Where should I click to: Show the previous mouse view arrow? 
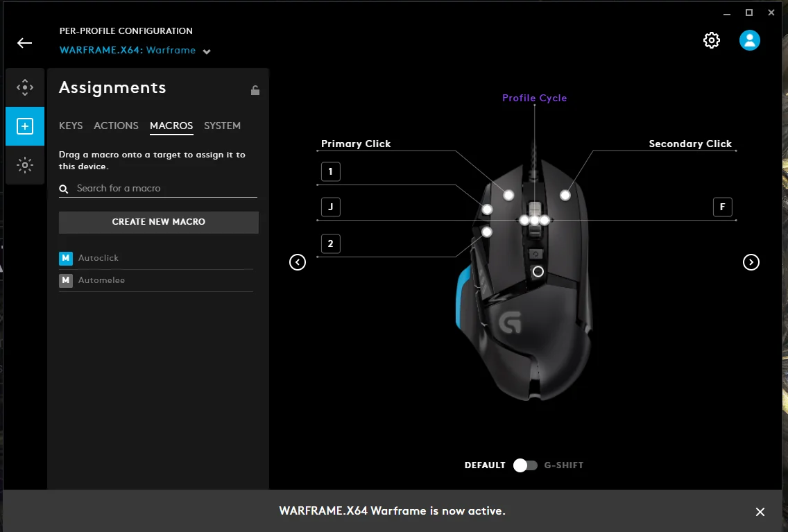pyautogui.click(x=298, y=262)
